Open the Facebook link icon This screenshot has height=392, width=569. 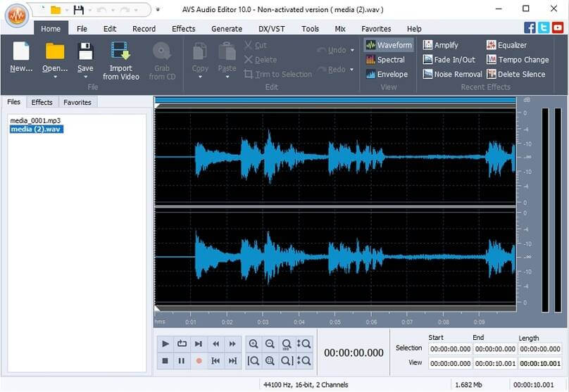[530, 27]
